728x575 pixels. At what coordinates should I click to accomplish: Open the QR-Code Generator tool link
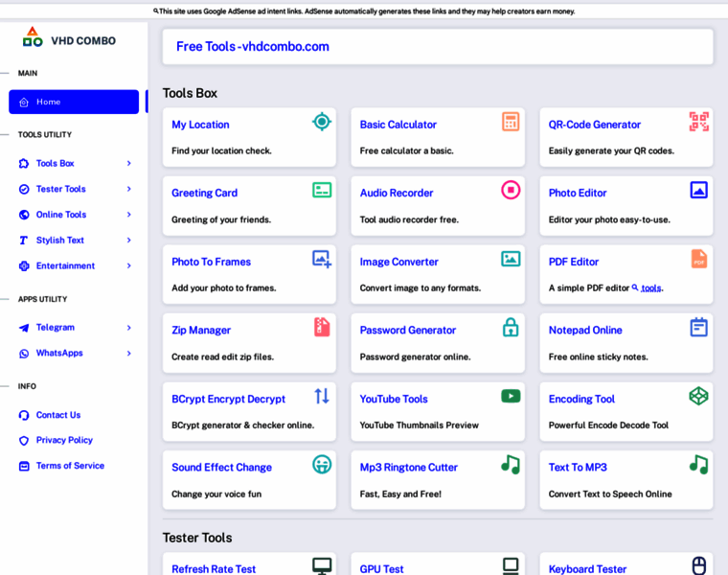click(x=594, y=125)
